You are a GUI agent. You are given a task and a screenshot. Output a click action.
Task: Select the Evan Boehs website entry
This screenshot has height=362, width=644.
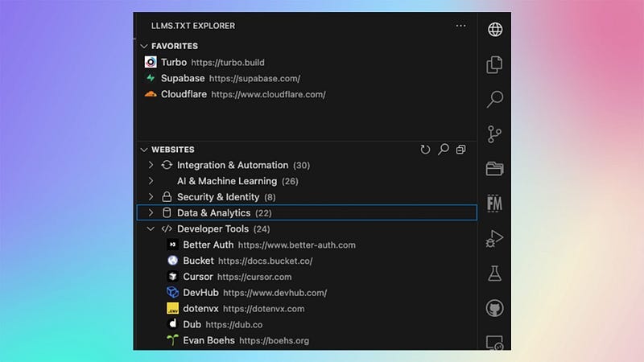(307, 340)
